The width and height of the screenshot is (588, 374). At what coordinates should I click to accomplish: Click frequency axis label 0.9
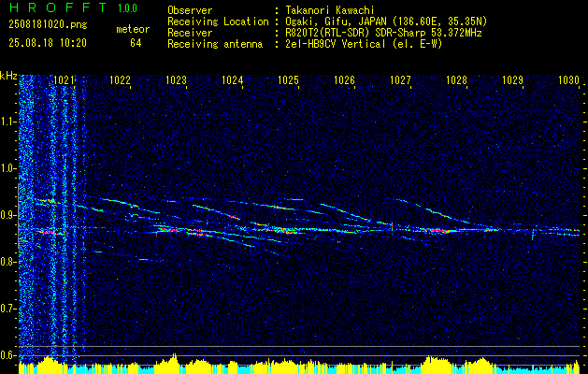[x=8, y=215]
